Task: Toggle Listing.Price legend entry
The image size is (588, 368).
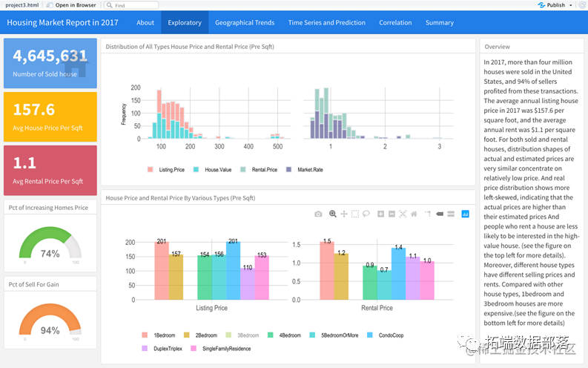Action: point(166,170)
